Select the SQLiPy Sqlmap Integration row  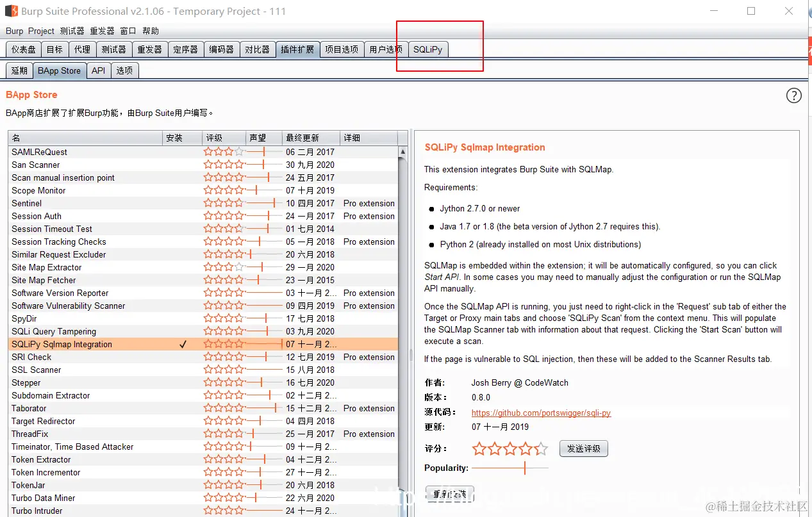point(204,344)
